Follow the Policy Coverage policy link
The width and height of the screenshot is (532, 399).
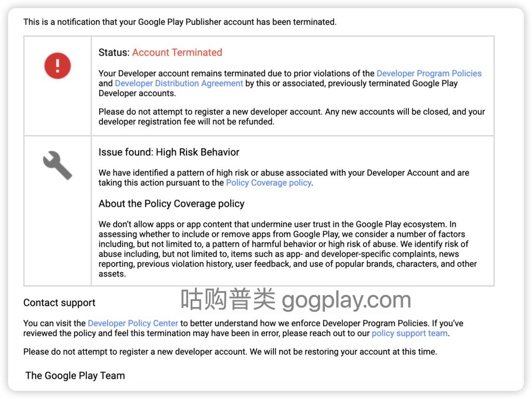point(269,182)
